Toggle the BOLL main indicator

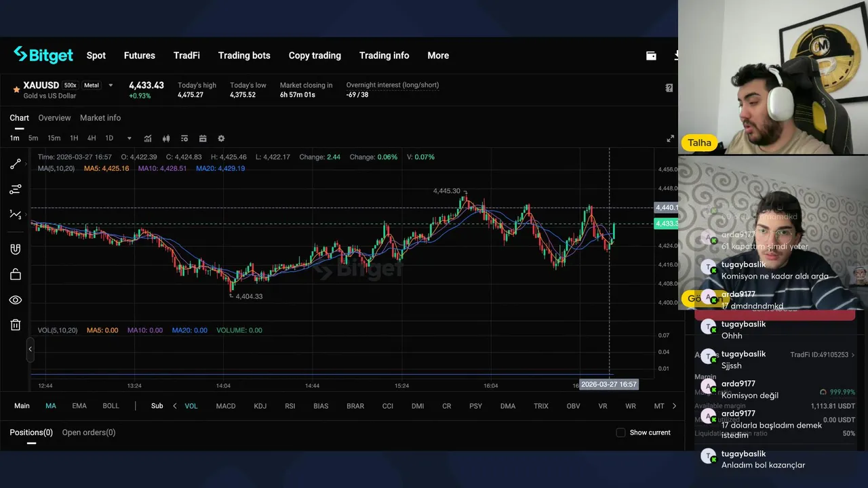(111, 406)
